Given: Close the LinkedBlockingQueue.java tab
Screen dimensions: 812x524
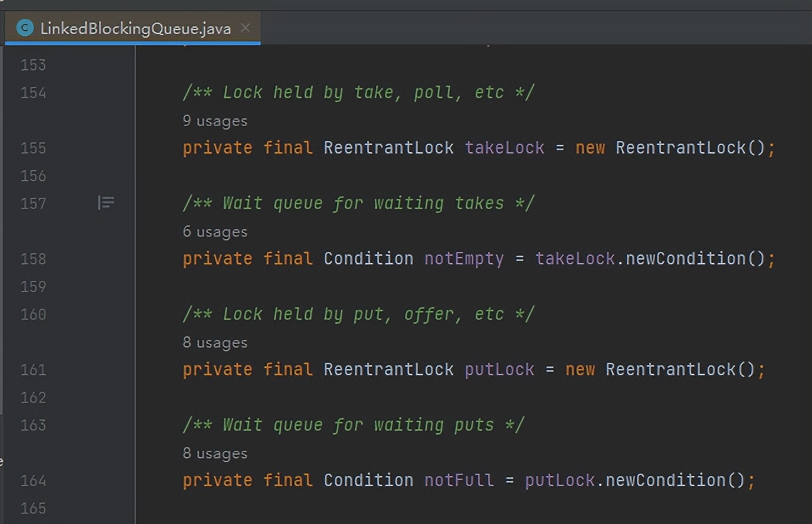Looking at the screenshot, I should 245,28.
